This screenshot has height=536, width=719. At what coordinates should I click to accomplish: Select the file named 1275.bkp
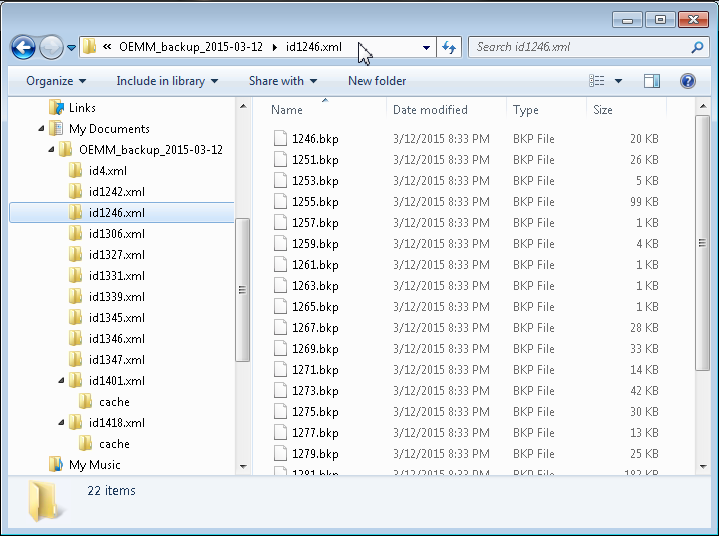pyautogui.click(x=315, y=412)
